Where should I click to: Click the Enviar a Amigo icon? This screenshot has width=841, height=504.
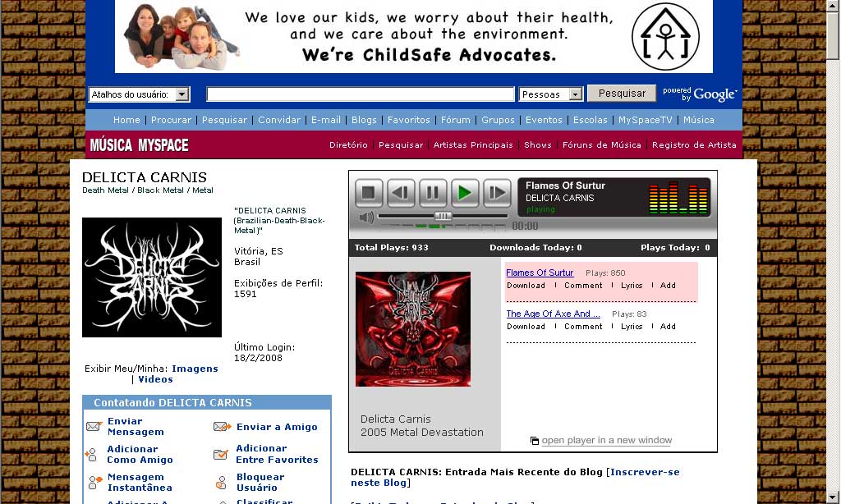coord(222,427)
